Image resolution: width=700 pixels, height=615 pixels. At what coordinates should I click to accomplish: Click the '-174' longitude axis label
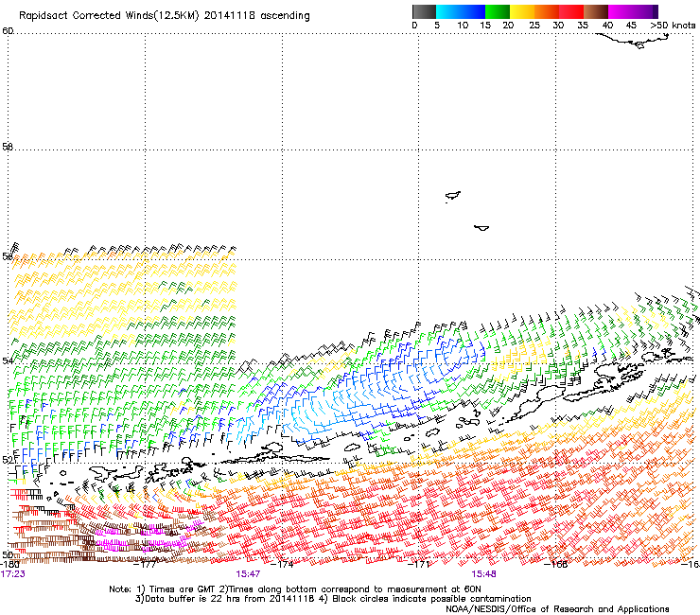[283, 564]
